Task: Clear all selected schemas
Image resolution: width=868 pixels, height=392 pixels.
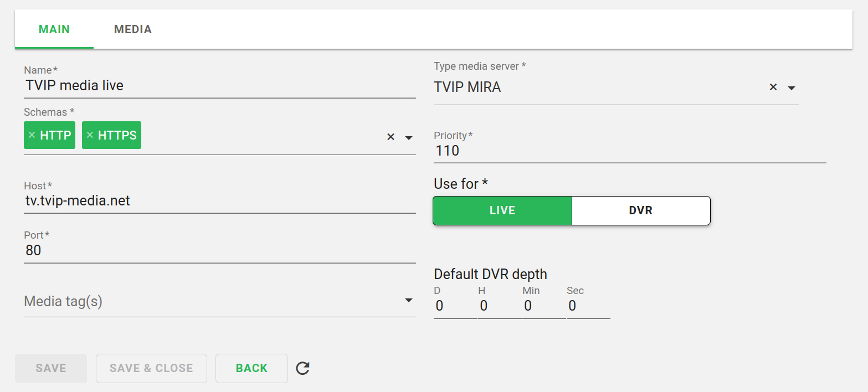Action: [x=391, y=137]
